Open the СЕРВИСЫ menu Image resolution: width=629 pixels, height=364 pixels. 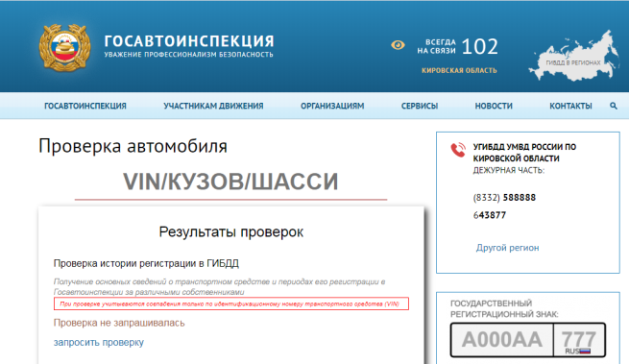420,106
